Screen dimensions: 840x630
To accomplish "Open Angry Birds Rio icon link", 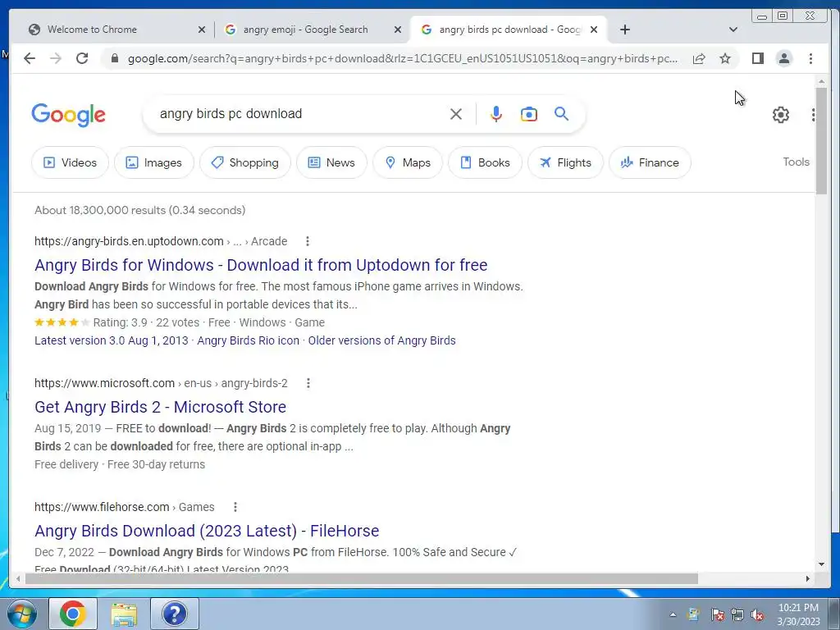I will [248, 340].
